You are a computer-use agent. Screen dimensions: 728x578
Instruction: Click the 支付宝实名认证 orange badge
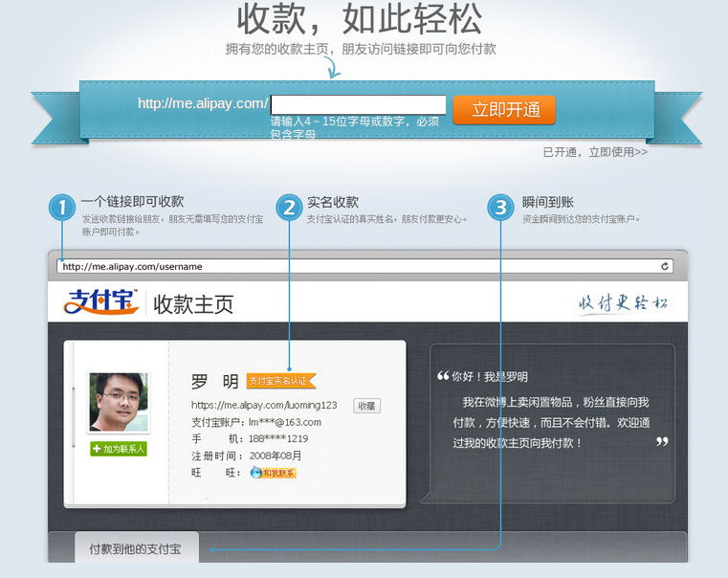tap(281, 381)
